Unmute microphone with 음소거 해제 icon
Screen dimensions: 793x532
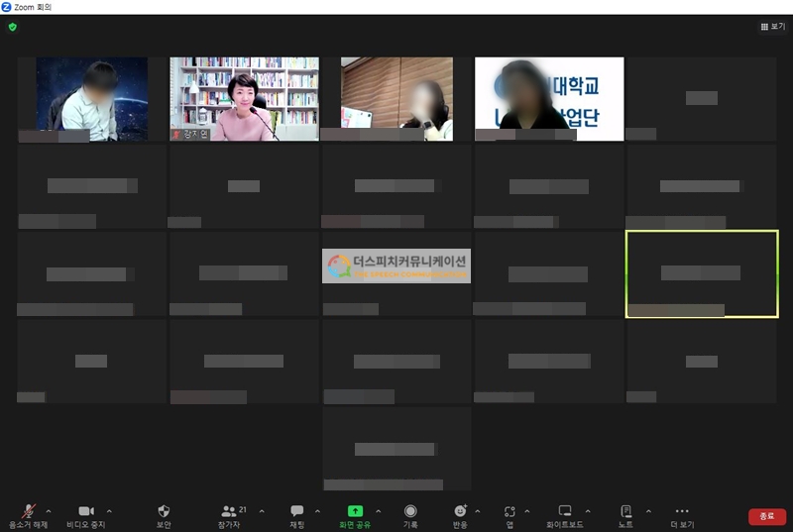pos(29,512)
